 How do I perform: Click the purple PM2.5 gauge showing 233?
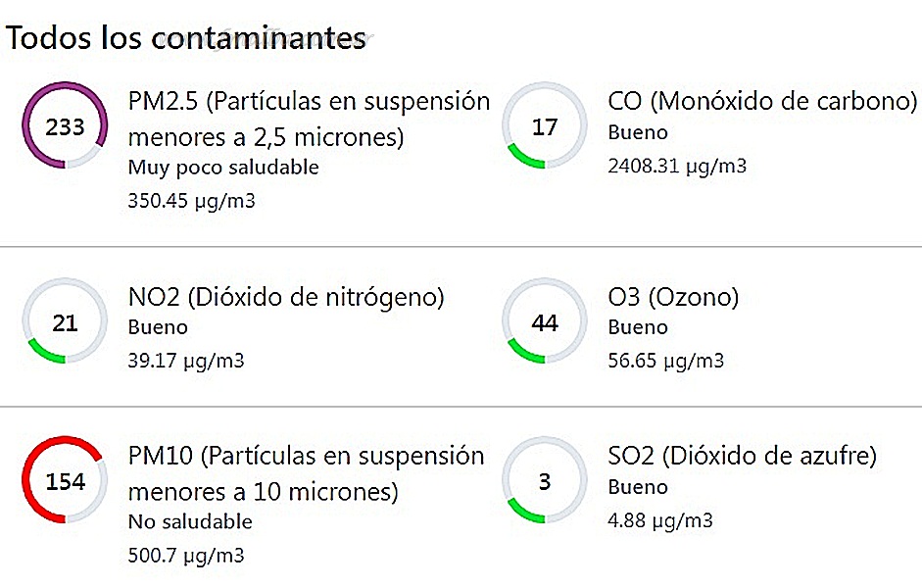click(x=65, y=126)
